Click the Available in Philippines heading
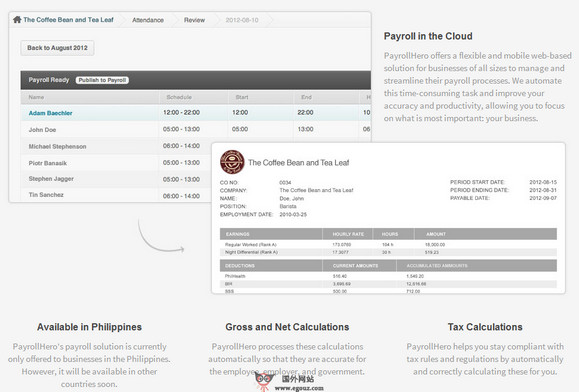Image resolution: width=579 pixels, height=392 pixels. [89, 327]
